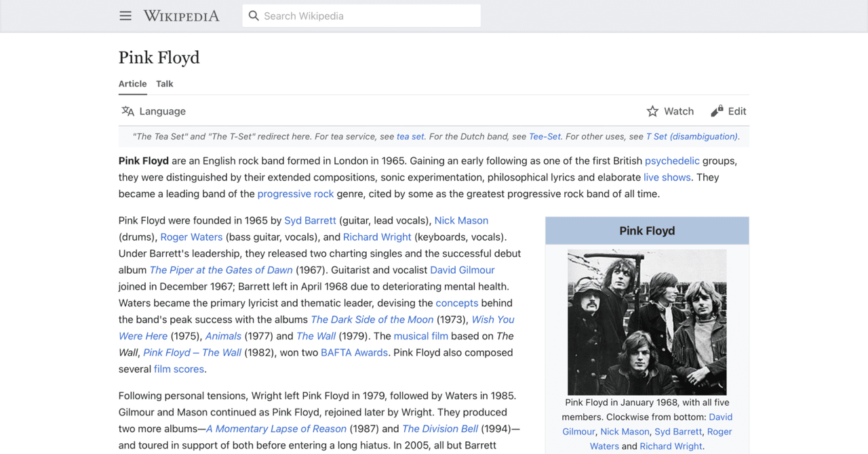The width and height of the screenshot is (868, 454).
Task: Click the Edit button label
Action: coord(737,111)
